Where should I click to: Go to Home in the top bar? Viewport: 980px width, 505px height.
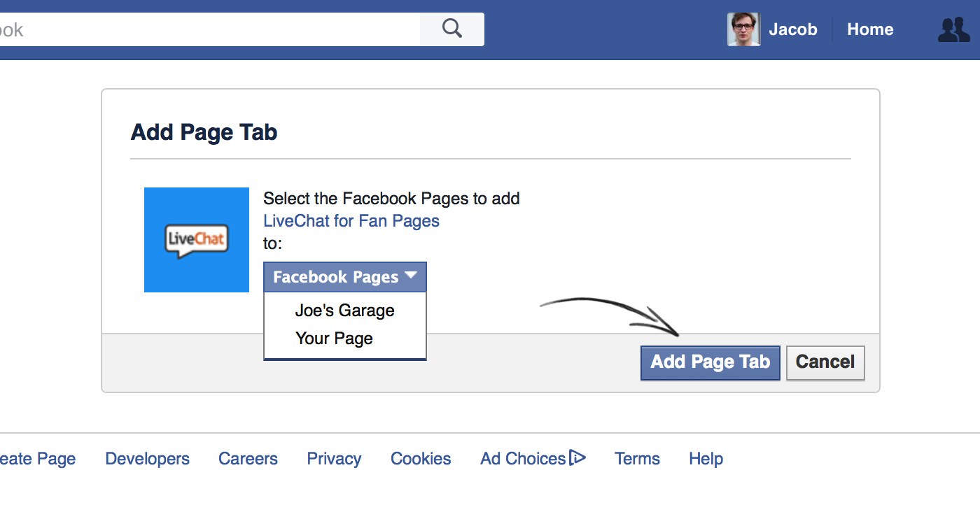870,29
